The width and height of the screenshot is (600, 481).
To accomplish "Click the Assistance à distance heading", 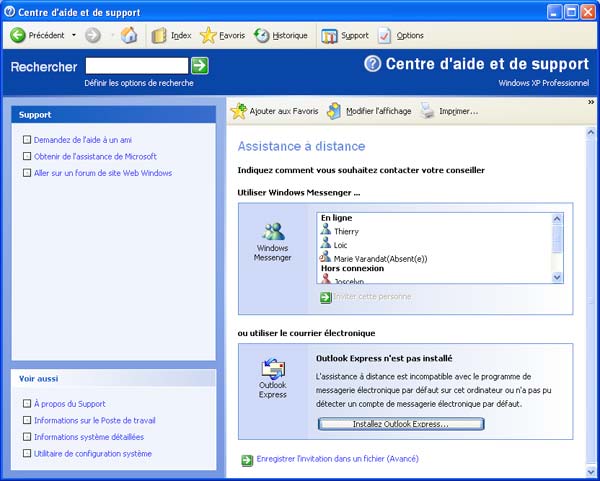I will click(301, 146).
